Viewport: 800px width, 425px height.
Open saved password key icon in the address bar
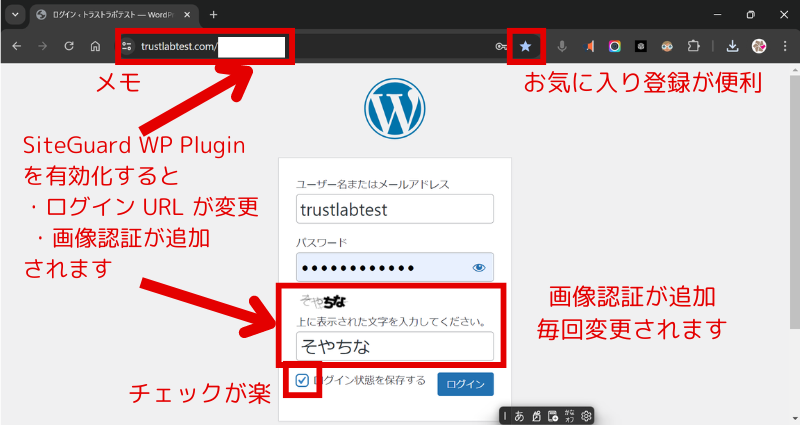501,46
